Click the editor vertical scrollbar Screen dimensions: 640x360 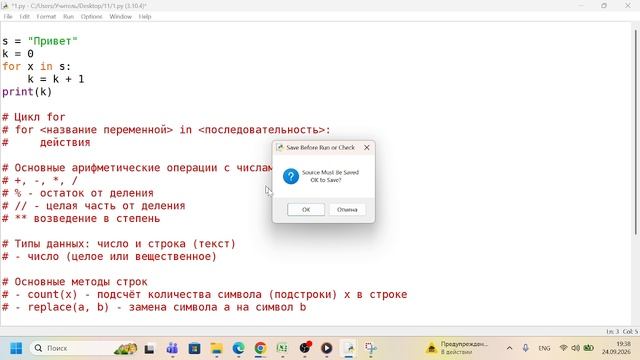636,131
